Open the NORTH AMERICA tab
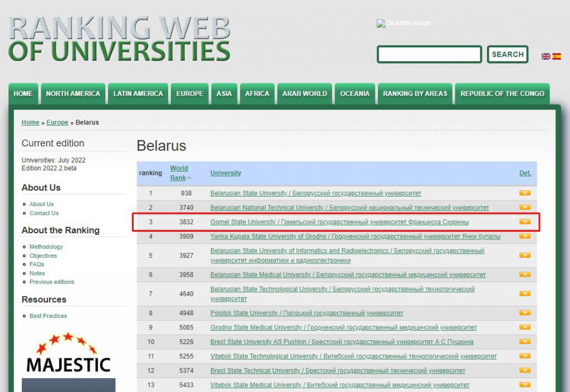 point(73,94)
